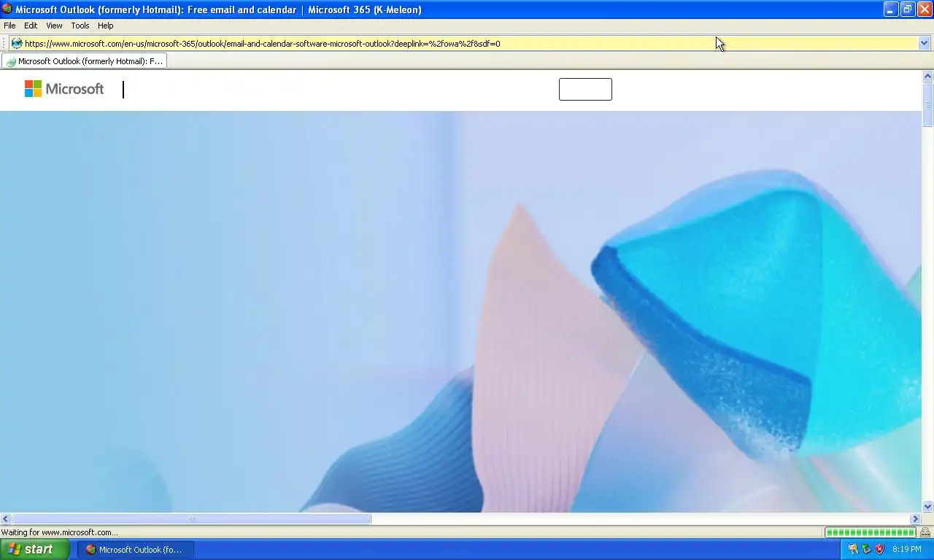The height and width of the screenshot is (560, 934).
Task: Open the View menu
Action: 54,26
